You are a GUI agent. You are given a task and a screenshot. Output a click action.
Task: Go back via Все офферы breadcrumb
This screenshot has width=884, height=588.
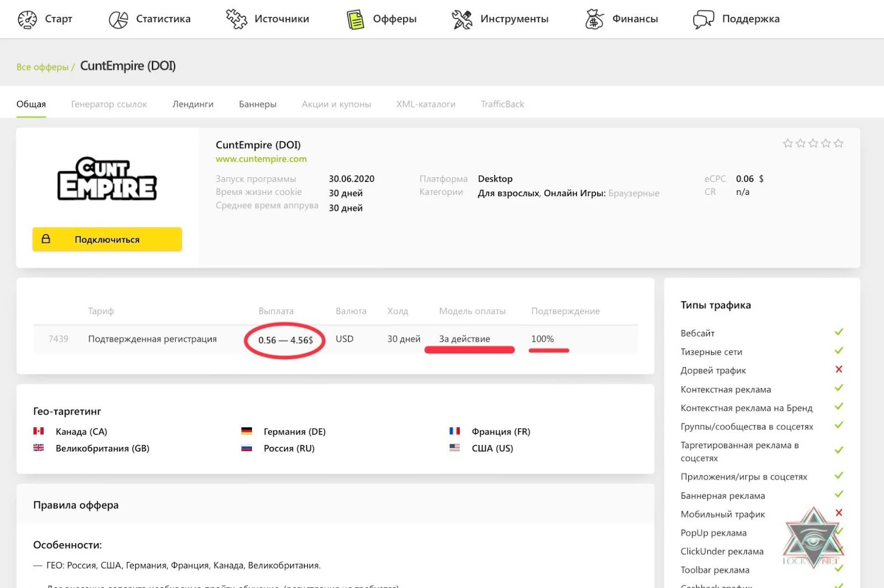pos(43,67)
